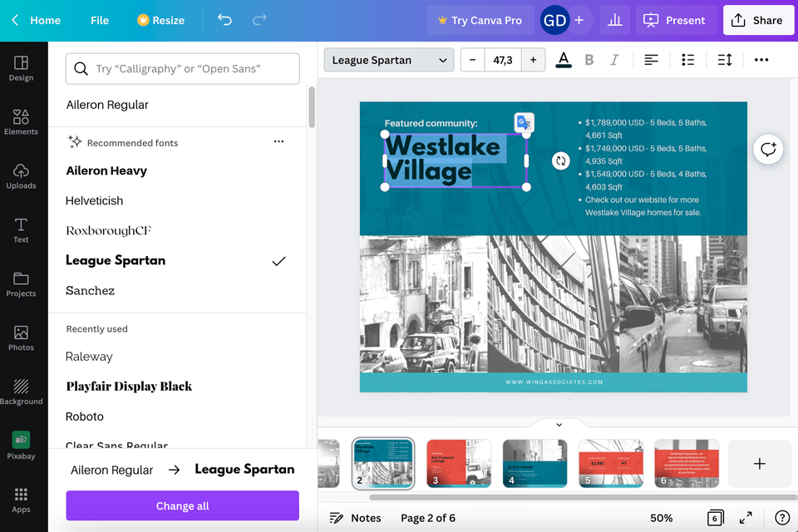Screen dimensions: 798x532
Task: Select page 6 thumbnail
Action: click(687, 464)
